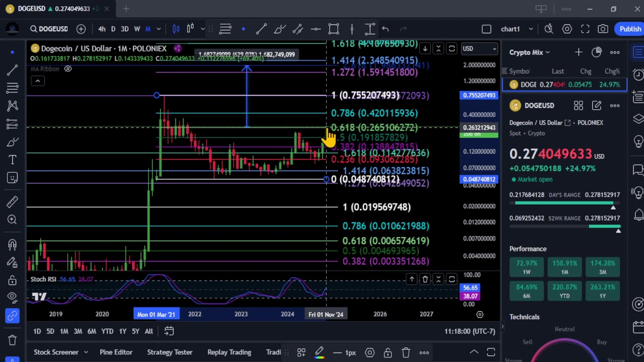Delete selected drawing via floating toolbar trash
Screen dimensions: 644x362
(406, 352)
